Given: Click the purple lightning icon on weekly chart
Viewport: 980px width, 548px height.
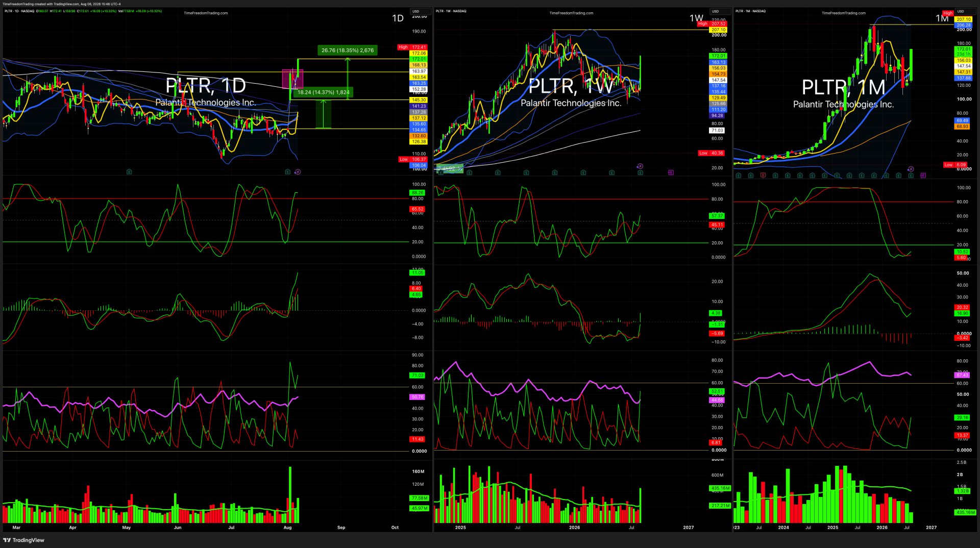Looking at the screenshot, I should (x=640, y=166).
